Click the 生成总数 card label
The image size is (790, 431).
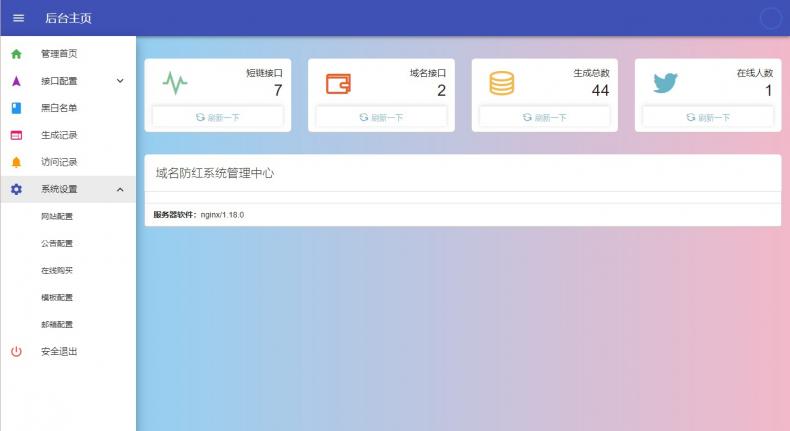coord(591,73)
